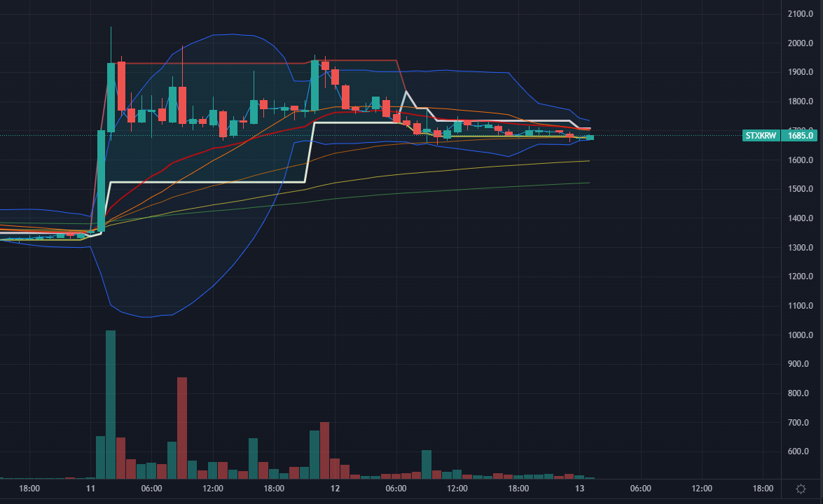Click the 1600.0 price axis label

800,160
